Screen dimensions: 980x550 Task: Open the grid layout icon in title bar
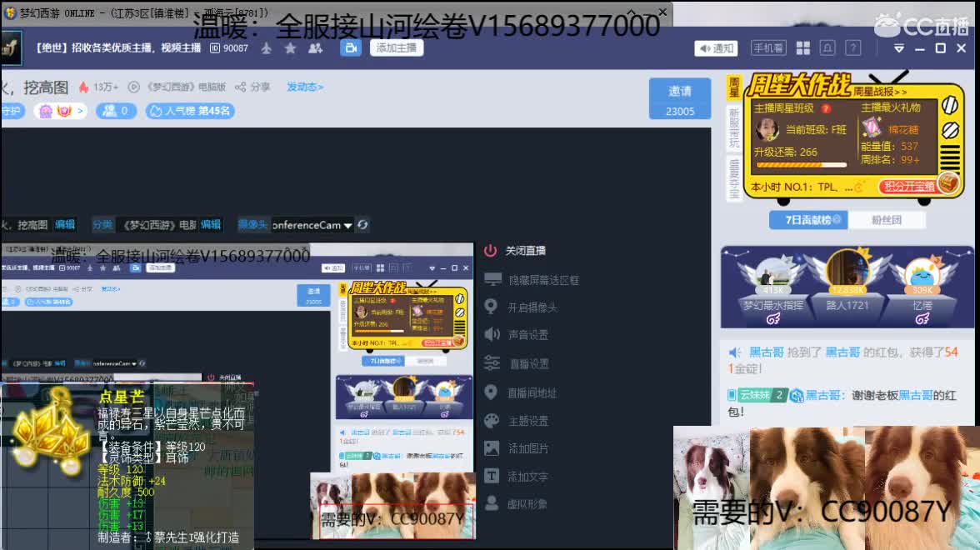click(802, 48)
